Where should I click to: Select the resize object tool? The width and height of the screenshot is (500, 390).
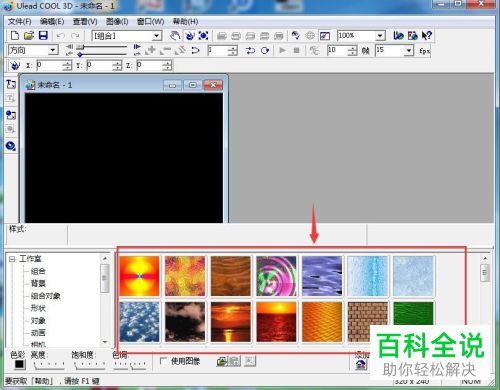click(203, 35)
